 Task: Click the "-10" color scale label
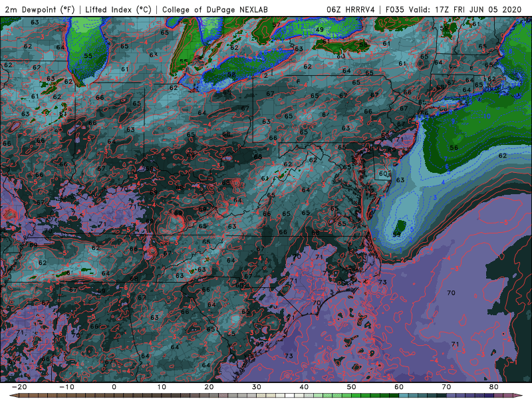(x=66, y=387)
